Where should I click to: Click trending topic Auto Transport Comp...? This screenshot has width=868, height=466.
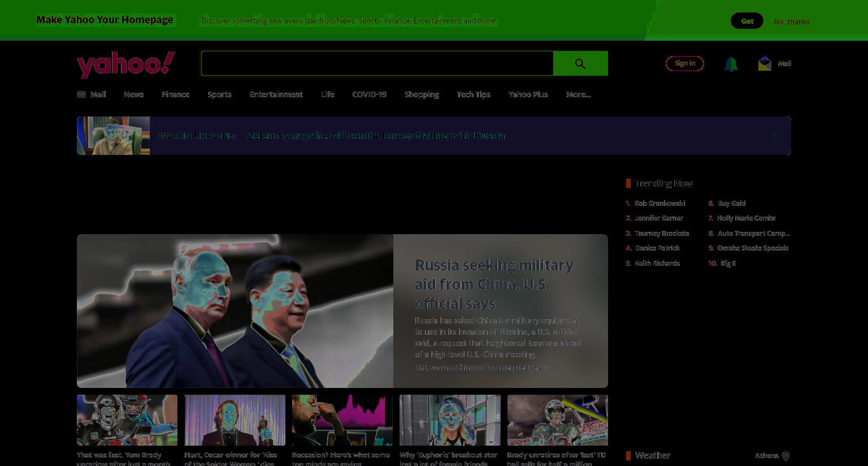[754, 233]
